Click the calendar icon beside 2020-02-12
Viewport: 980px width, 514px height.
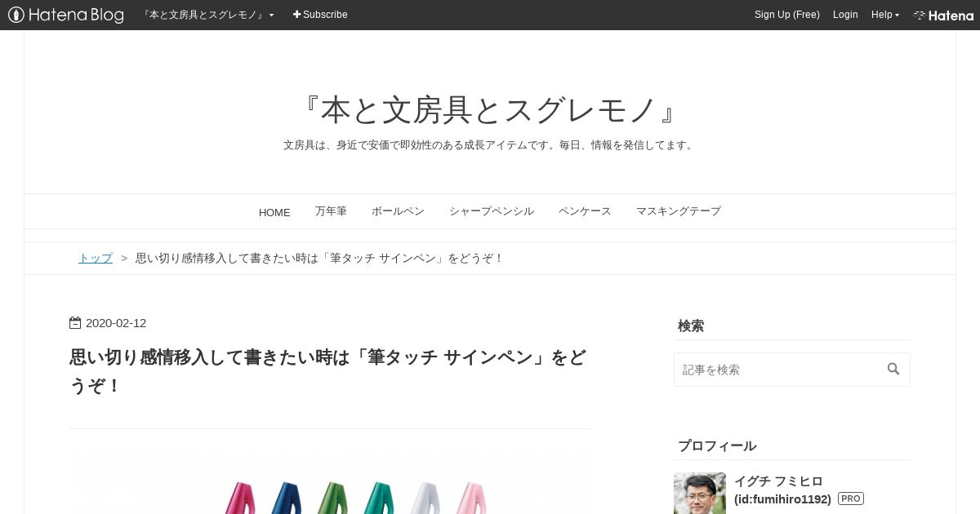(x=75, y=322)
